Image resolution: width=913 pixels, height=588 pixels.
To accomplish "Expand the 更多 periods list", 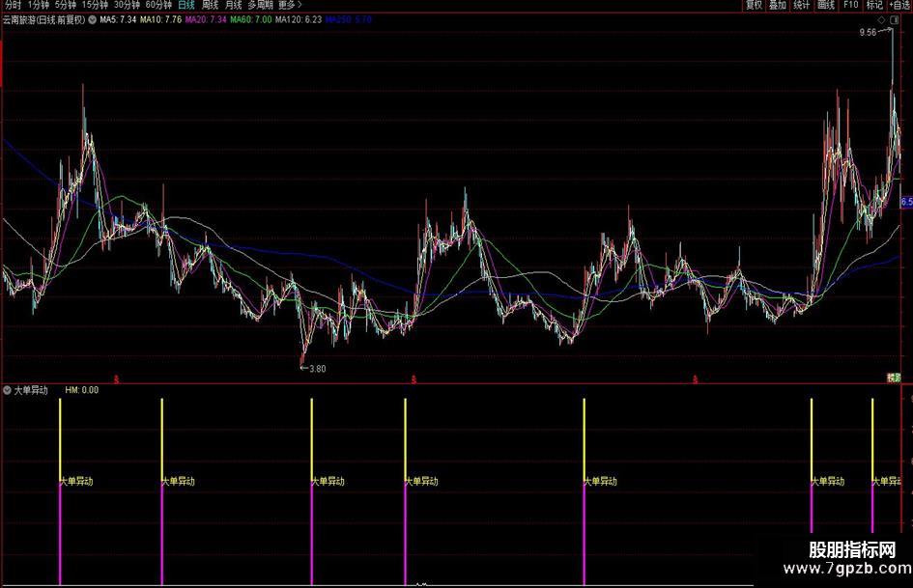I will pyautogui.click(x=290, y=5).
